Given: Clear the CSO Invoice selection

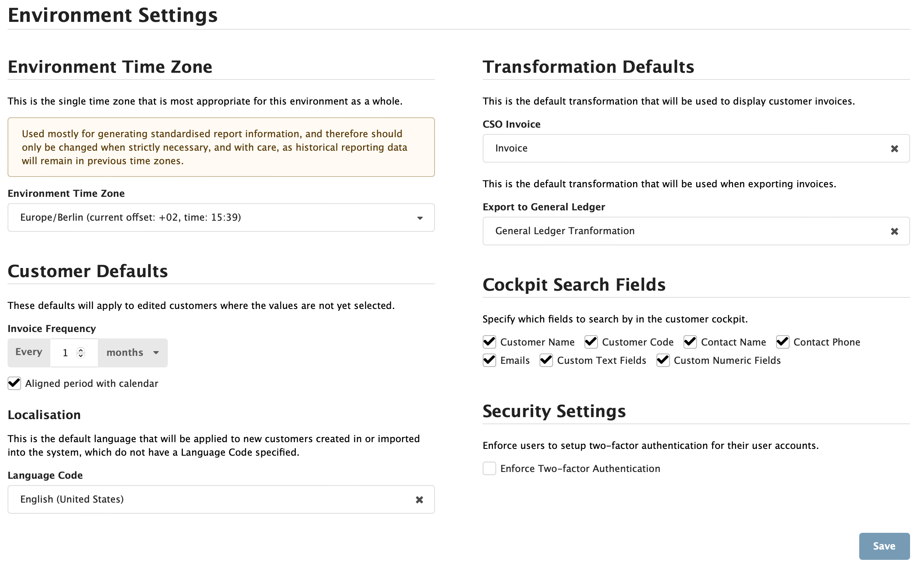Looking at the screenshot, I should coord(895,148).
